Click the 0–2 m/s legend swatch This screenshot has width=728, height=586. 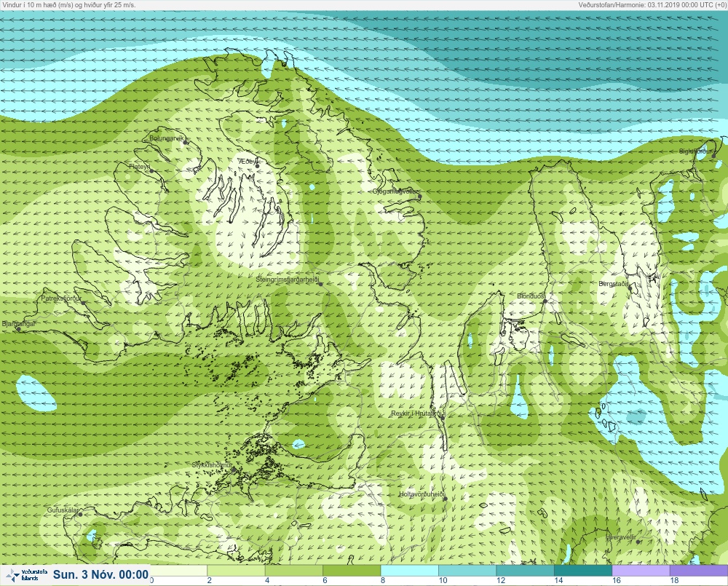point(178,570)
